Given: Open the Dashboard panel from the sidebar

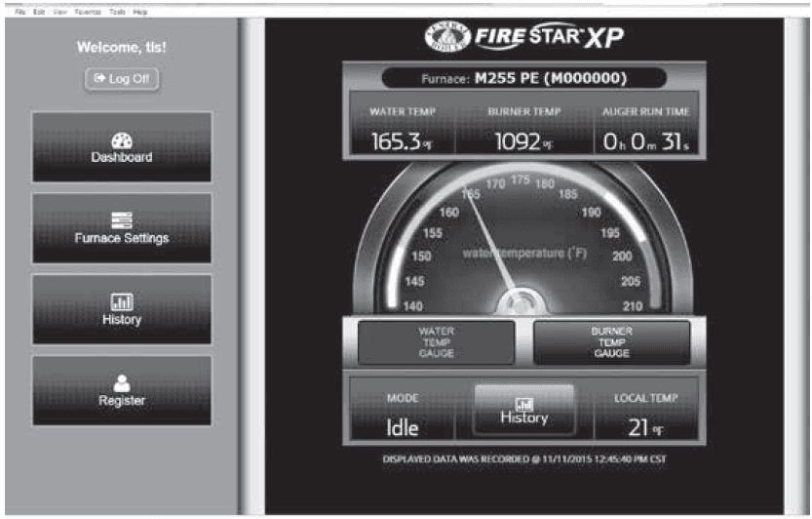Looking at the screenshot, I should 122,146.
